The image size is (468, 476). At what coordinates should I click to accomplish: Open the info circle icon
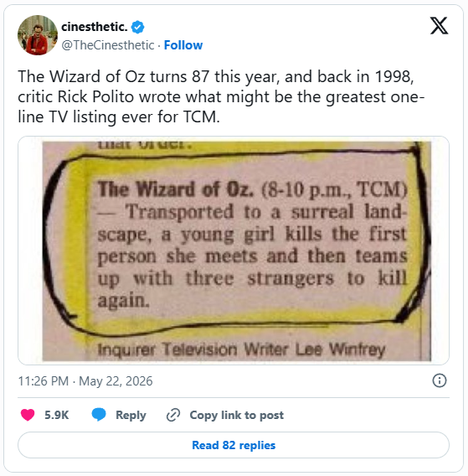(x=440, y=380)
